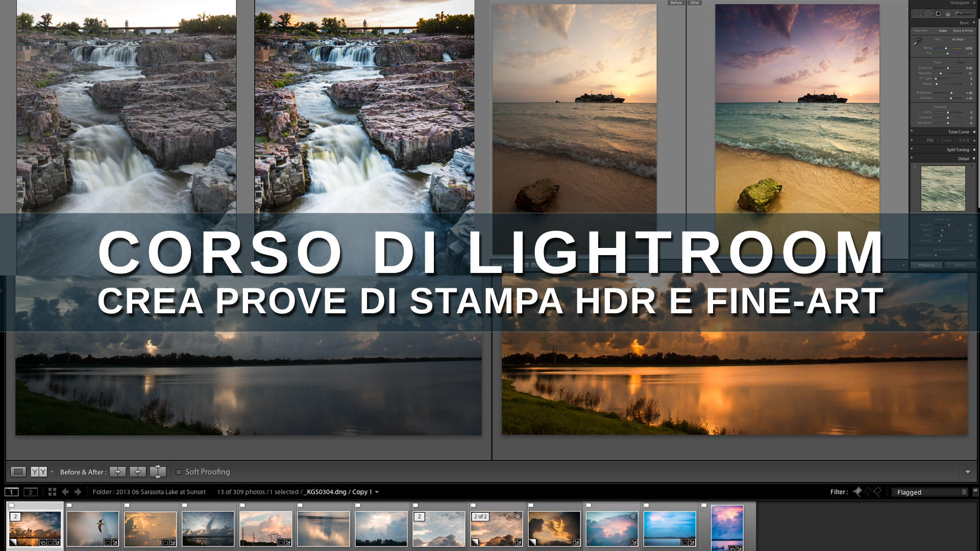Click the Previous button

[x=926, y=265]
